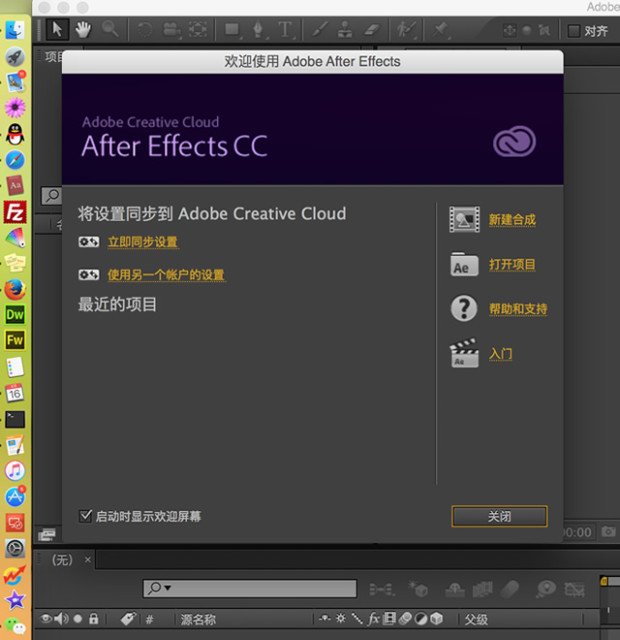Click the Creative Cloud logo
This screenshot has height=640, width=620.
[x=514, y=141]
